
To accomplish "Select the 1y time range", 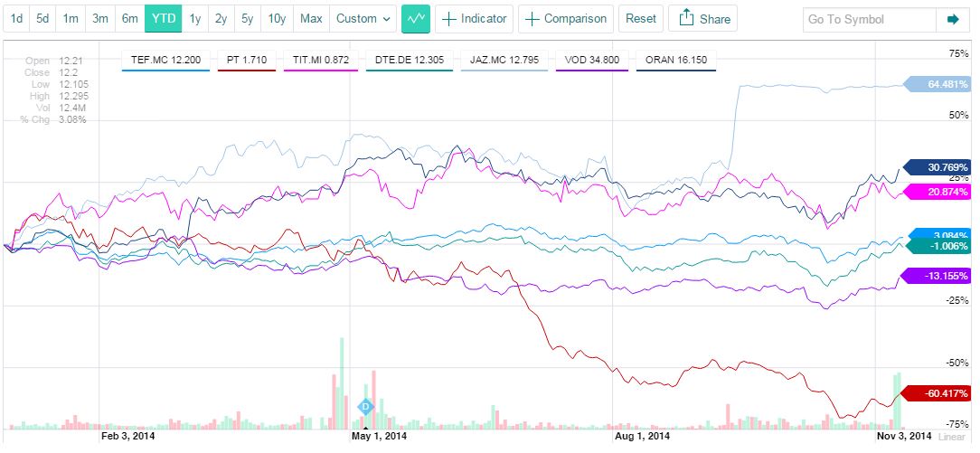I will (195, 18).
